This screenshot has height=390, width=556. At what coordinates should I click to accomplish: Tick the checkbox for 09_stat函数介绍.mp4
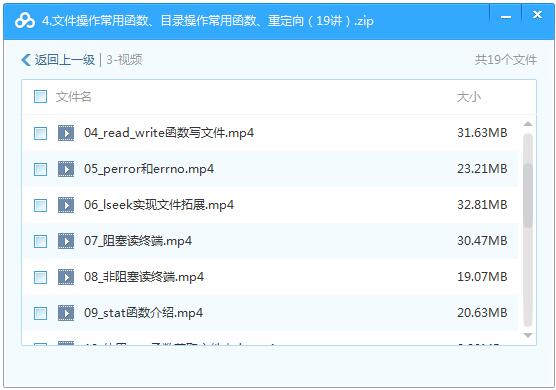(40, 313)
